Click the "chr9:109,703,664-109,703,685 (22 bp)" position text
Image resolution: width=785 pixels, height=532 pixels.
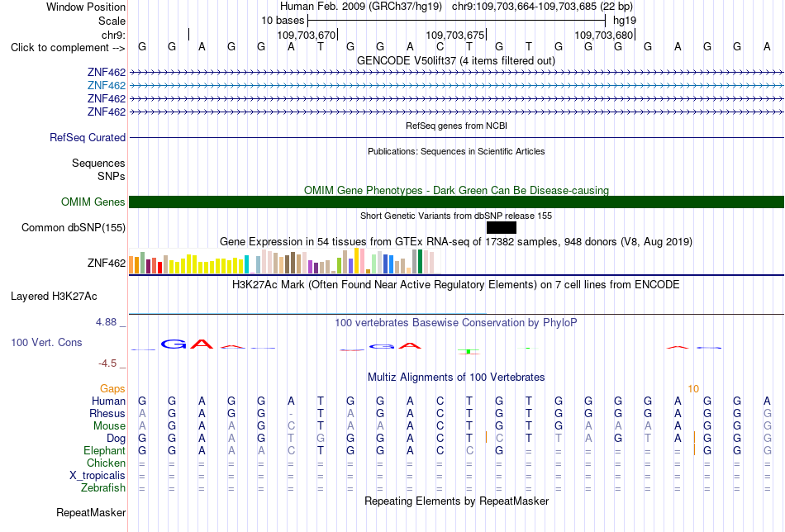pos(542,7)
